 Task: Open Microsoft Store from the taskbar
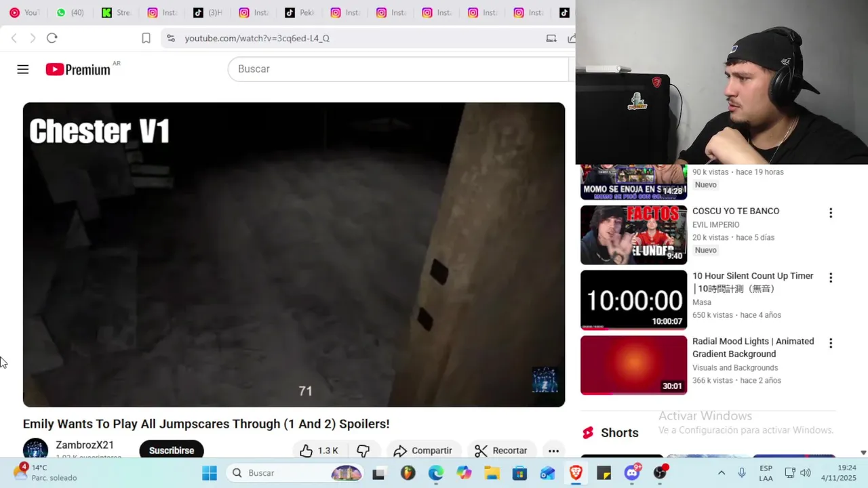(x=519, y=472)
